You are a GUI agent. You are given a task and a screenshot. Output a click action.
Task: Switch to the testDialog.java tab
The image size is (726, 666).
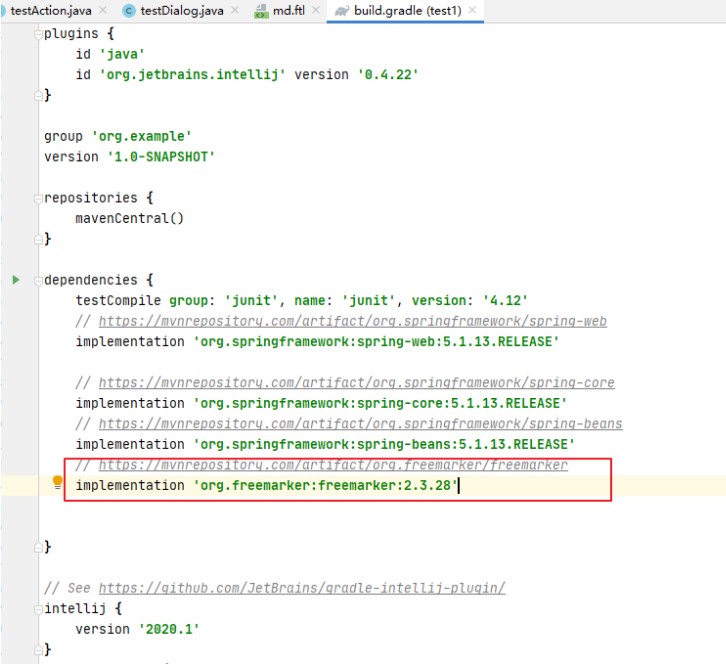[182, 10]
